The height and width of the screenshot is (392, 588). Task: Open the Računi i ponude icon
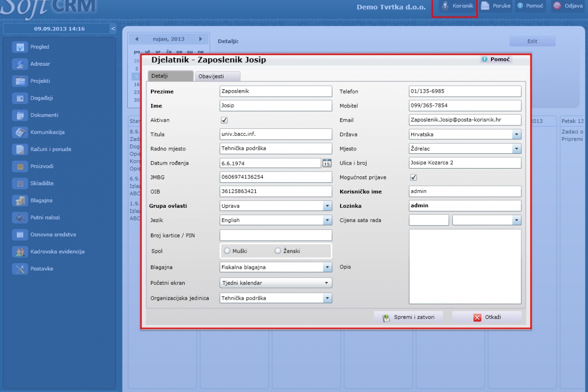(20, 149)
